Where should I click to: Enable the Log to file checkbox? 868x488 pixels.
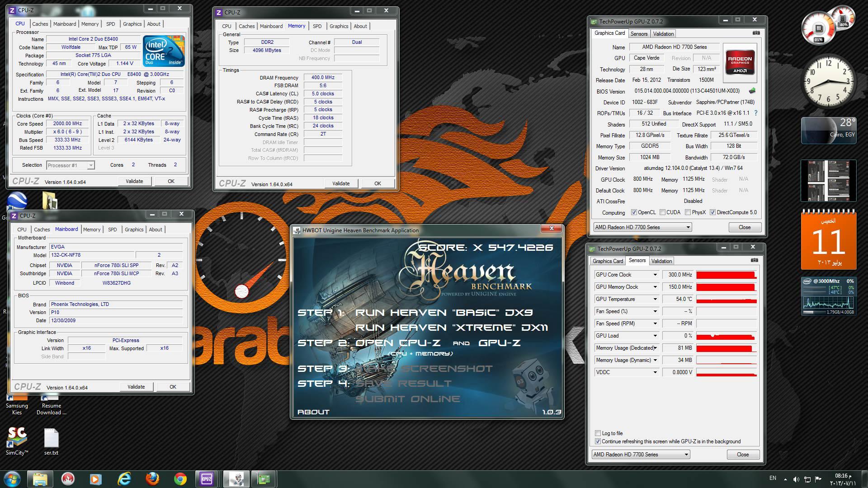tap(598, 433)
